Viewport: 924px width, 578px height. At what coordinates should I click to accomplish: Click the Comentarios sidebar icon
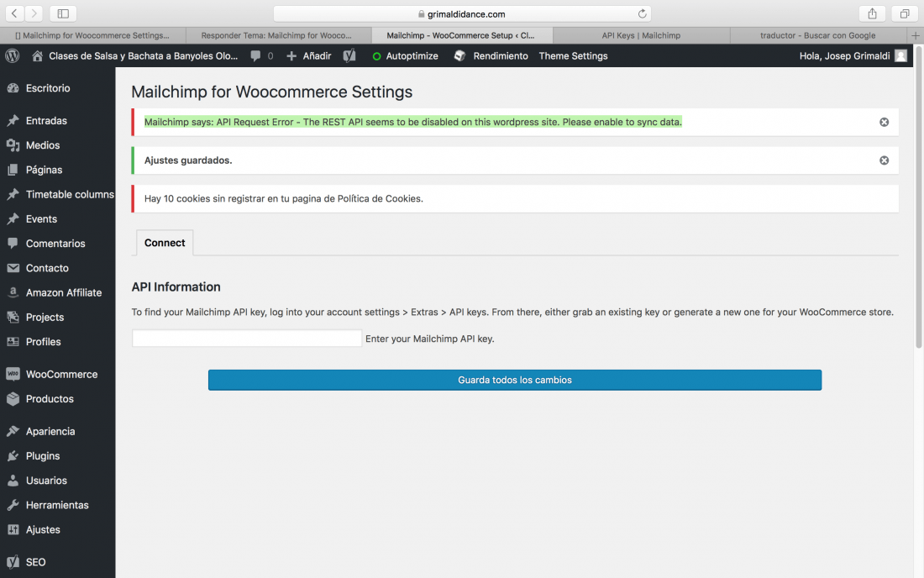[x=13, y=244]
